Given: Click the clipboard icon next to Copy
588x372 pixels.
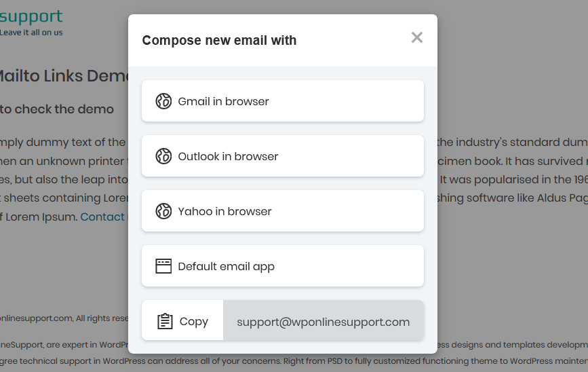Looking at the screenshot, I should click(x=165, y=321).
